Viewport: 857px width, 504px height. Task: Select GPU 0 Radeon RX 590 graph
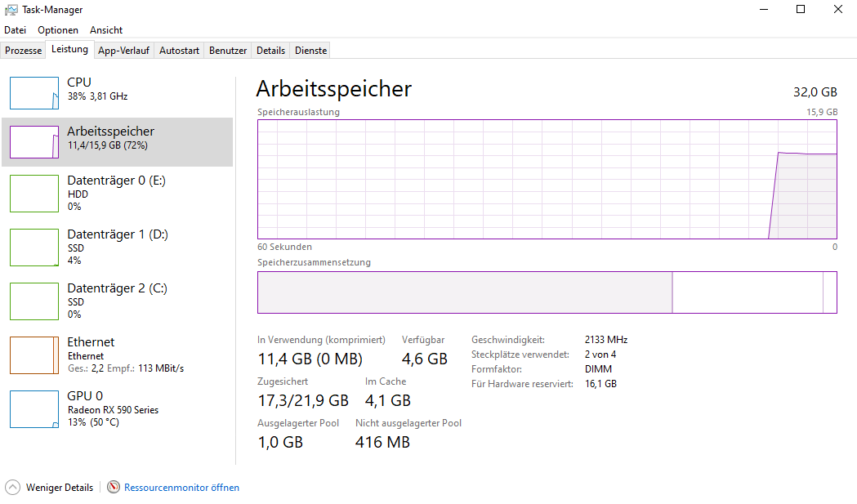pyautogui.click(x=34, y=409)
